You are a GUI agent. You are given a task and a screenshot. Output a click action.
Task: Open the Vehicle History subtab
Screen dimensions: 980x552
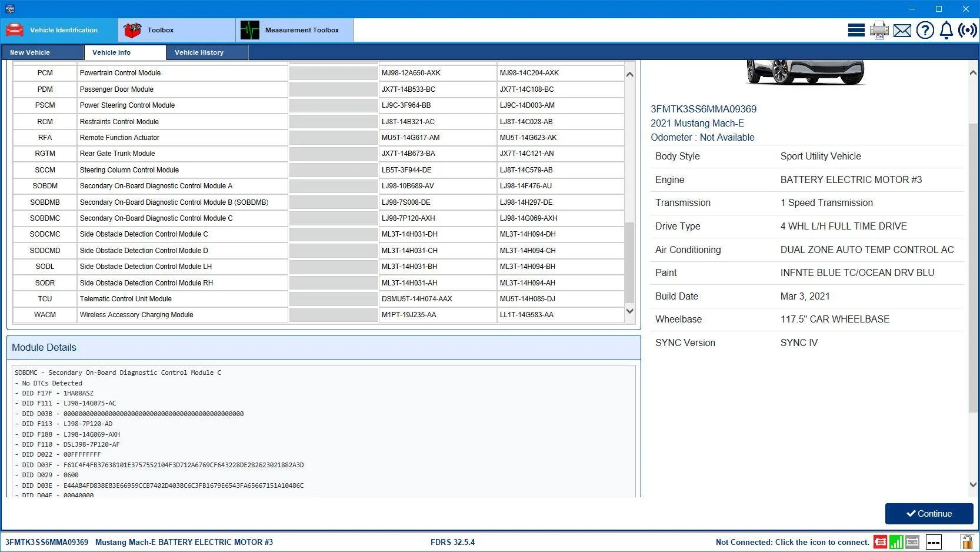click(x=208, y=52)
